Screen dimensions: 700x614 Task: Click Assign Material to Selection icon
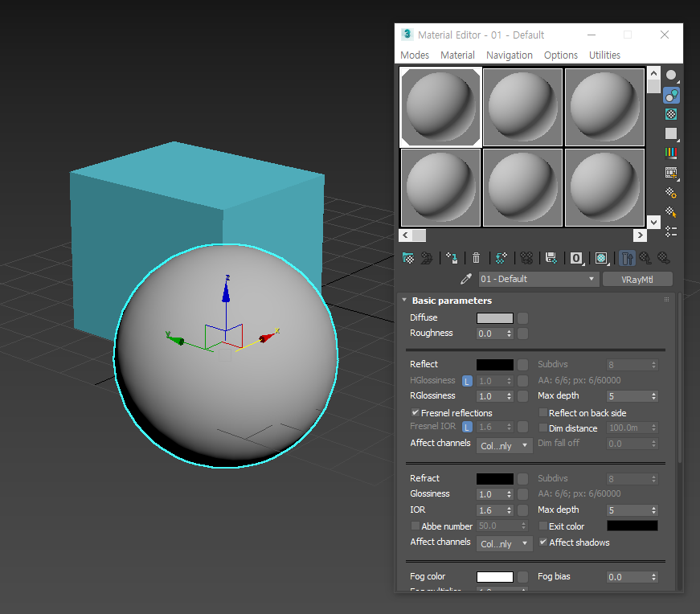tap(452, 258)
